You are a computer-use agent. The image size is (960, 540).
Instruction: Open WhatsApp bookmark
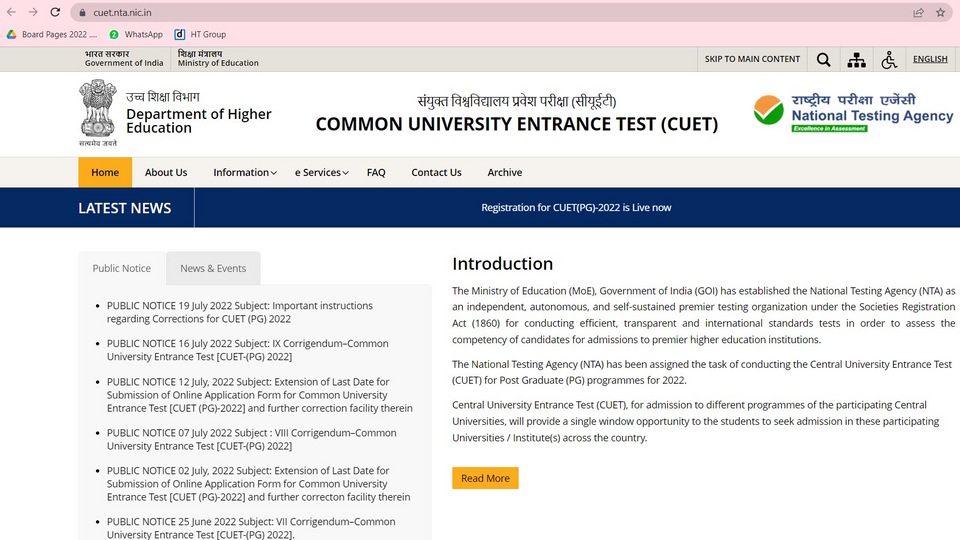click(x=136, y=34)
